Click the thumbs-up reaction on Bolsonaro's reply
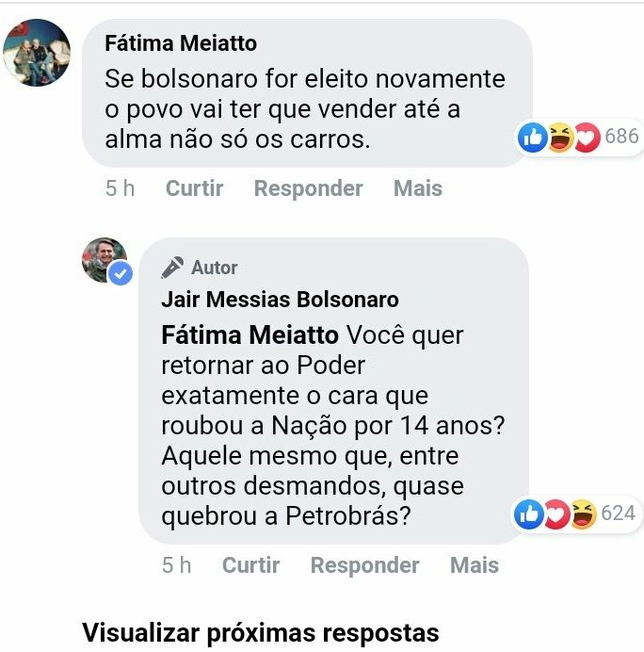Screen dimensions: 644x652 (x=528, y=514)
